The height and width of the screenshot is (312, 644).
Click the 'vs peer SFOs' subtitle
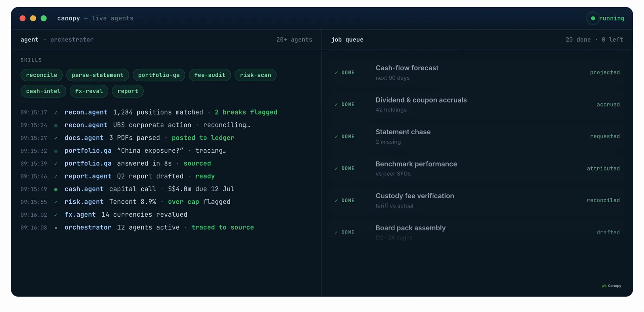[x=393, y=174]
